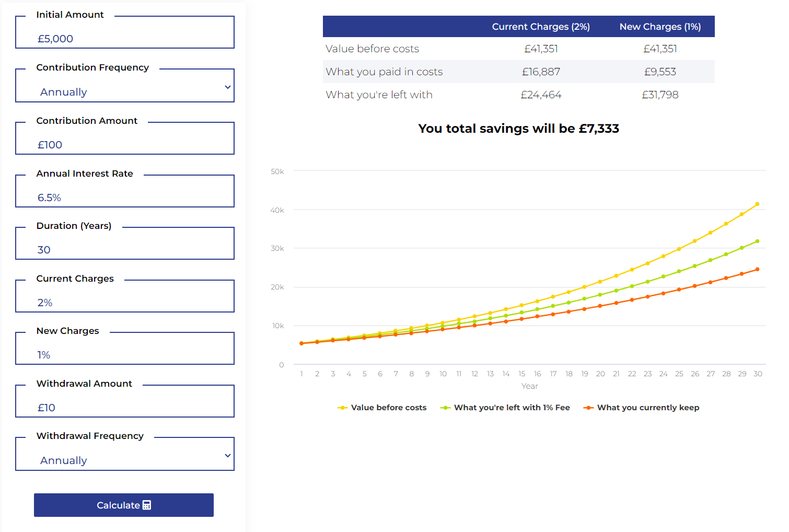Click the 'Value before costs' row label
This screenshot has height=532, width=789.
click(x=372, y=49)
